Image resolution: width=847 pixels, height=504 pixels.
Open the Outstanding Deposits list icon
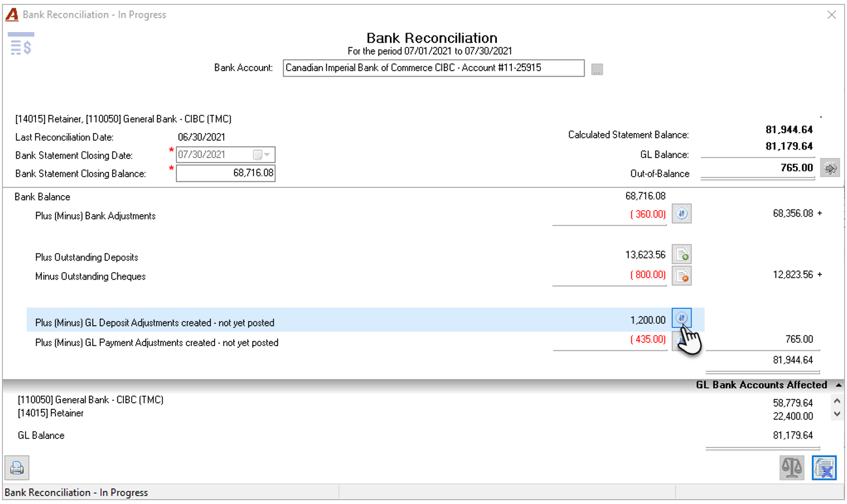point(682,255)
